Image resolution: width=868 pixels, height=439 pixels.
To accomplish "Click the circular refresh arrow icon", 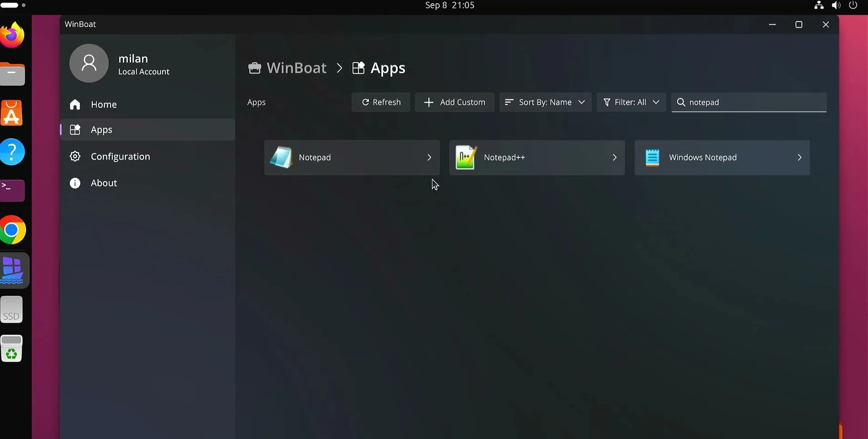I will click(x=366, y=102).
